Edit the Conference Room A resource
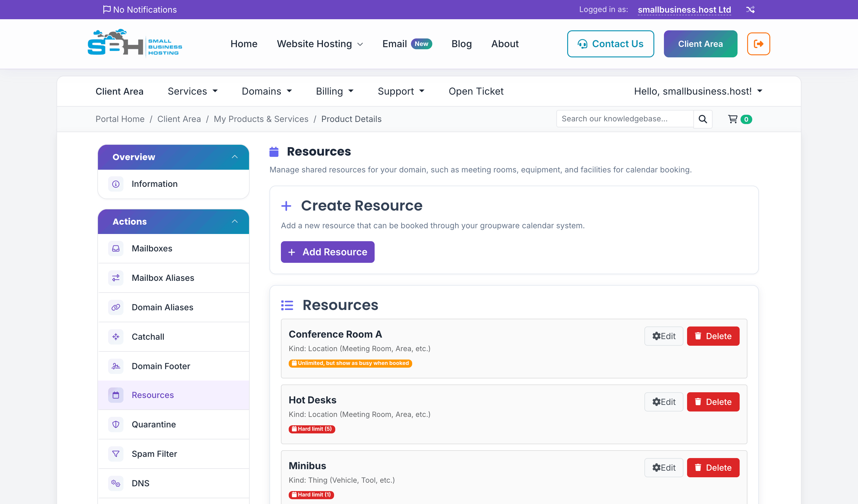The width and height of the screenshot is (858, 504). pyautogui.click(x=664, y=336)
